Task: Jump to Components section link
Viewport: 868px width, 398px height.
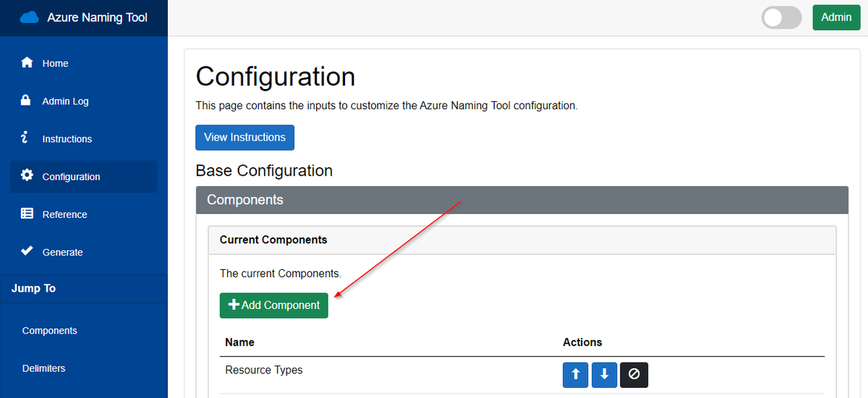Action: (50, 331)
